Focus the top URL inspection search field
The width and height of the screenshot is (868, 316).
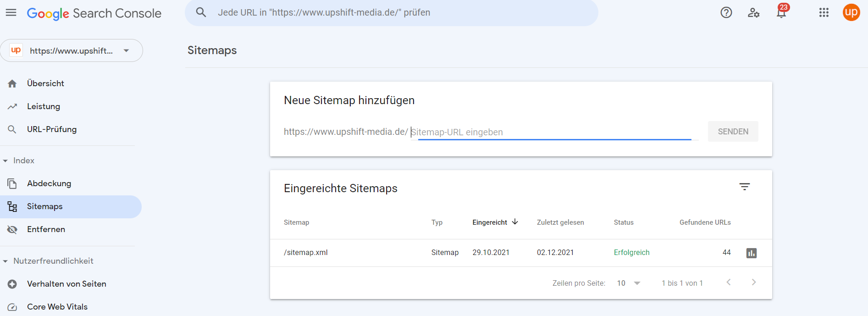coord(391,12)
